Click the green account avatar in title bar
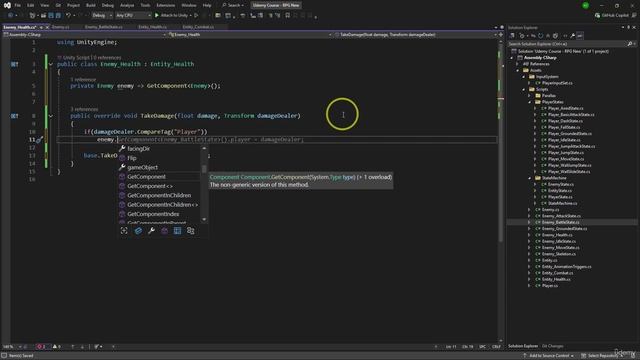This screenshot has height=360, width=640. pyautogui.click(x=586, y=5)
